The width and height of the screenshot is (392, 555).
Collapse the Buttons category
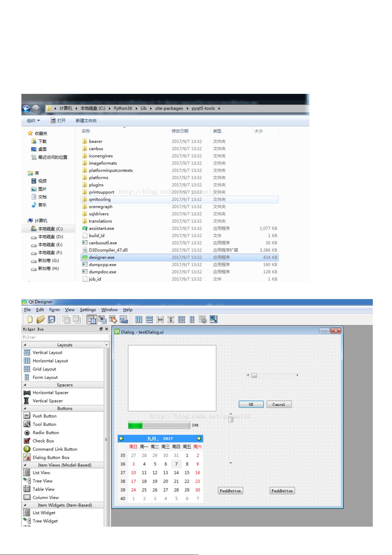25,408
